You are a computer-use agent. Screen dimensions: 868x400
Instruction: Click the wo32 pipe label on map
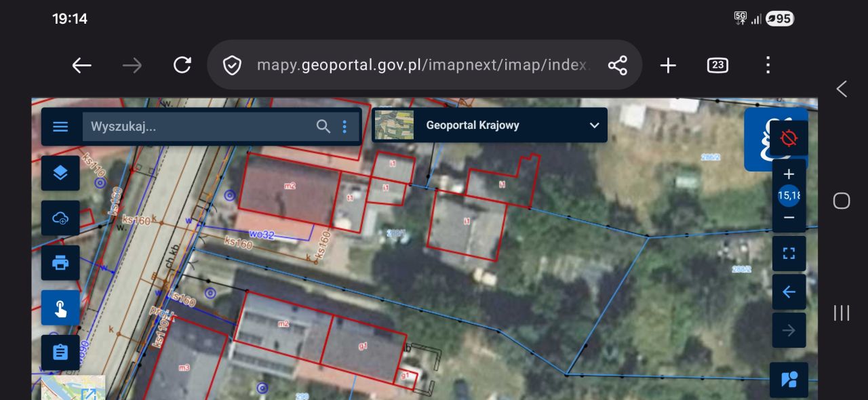click(261, 235)
